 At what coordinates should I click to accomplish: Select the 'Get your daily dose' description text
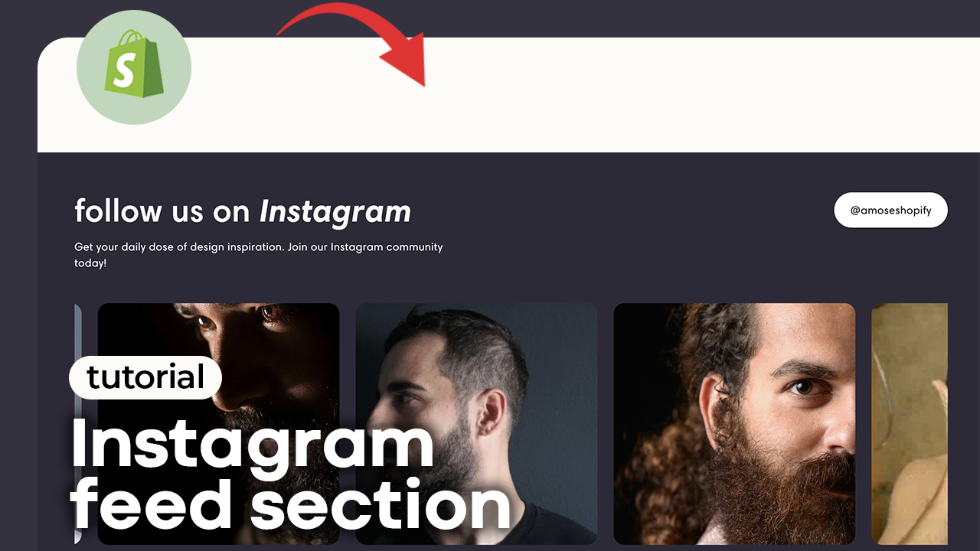tap(258, 255)
